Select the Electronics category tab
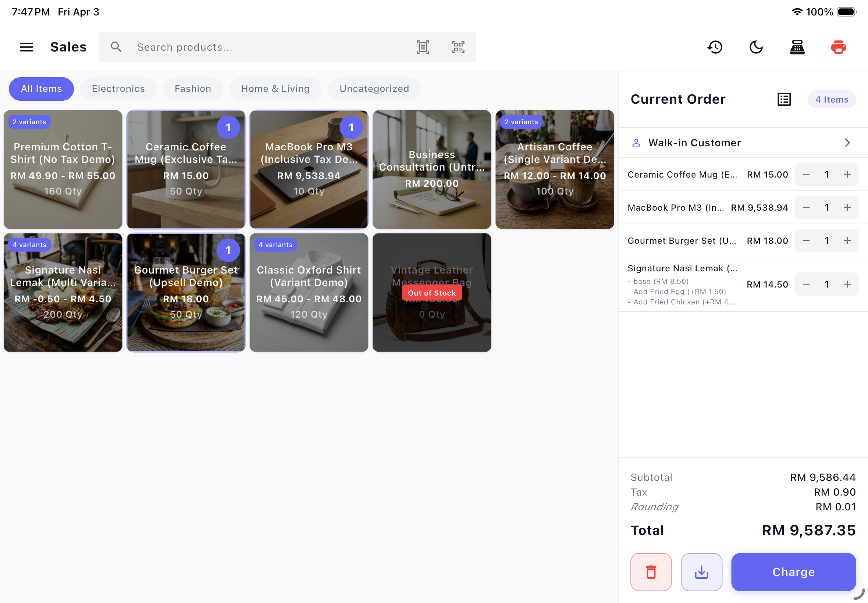This screenshot has height=603, width=868. 118,89
